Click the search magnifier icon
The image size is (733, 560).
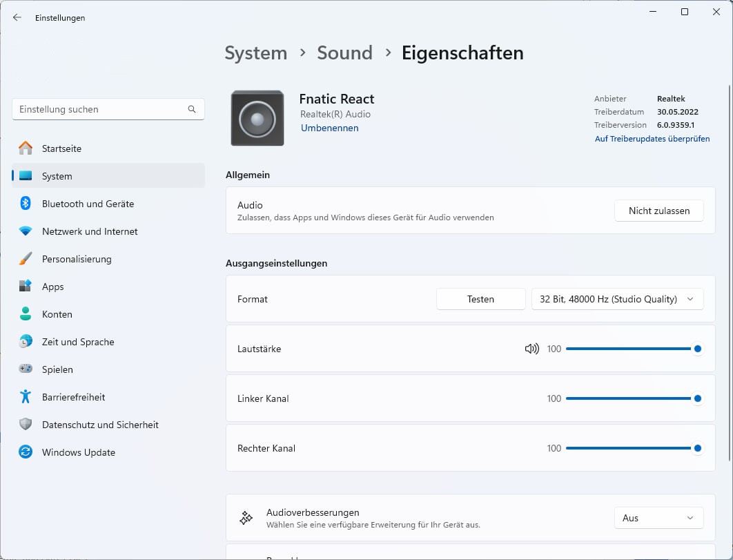point(192,109)
